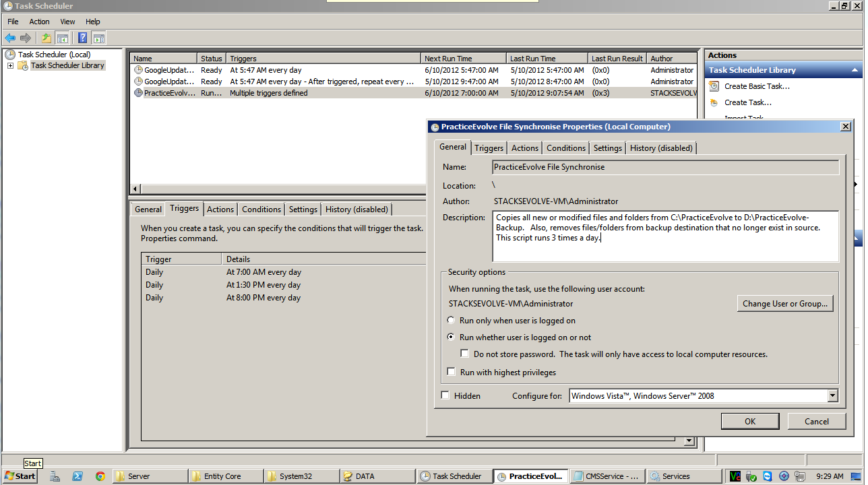Click the Create Task... action link

pyautogui.click(x=747, y=102)
